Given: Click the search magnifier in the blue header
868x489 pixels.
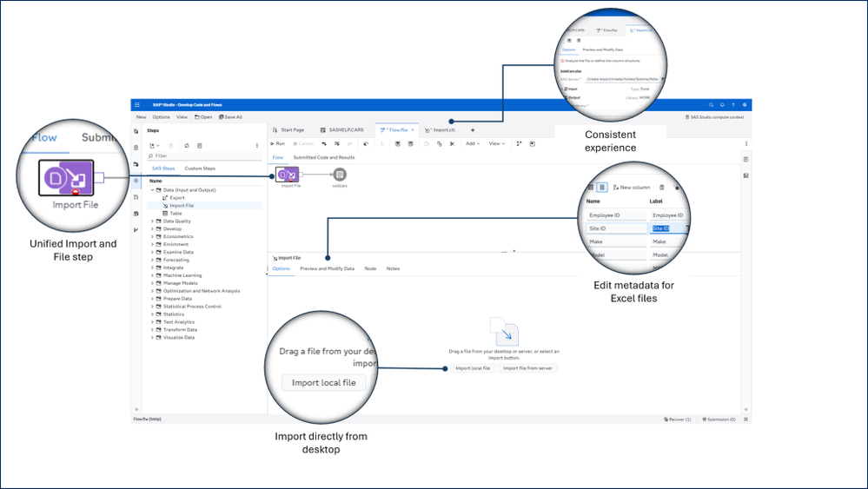Looking at the screenshot, I should 712,104.
